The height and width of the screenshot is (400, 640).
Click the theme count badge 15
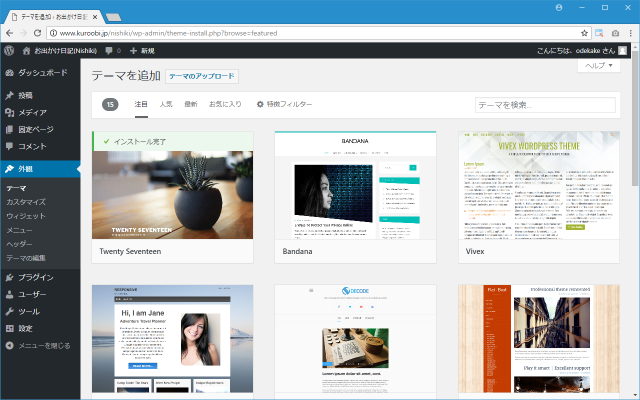(x=110, y=104)
